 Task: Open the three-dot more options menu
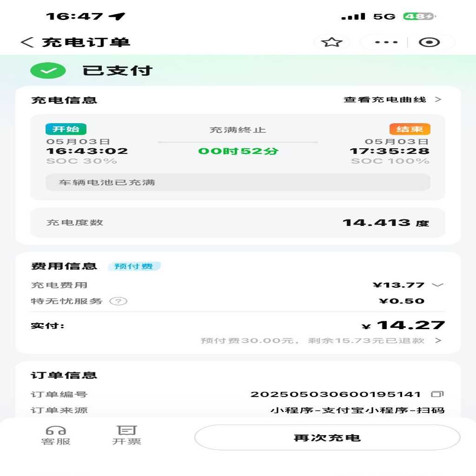click(386, 42)
